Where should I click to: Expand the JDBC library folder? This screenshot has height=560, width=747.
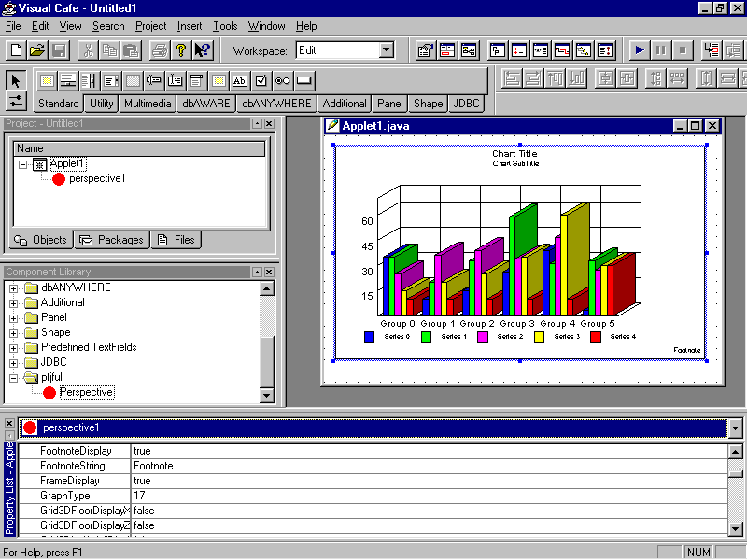[x=13, y=363]
